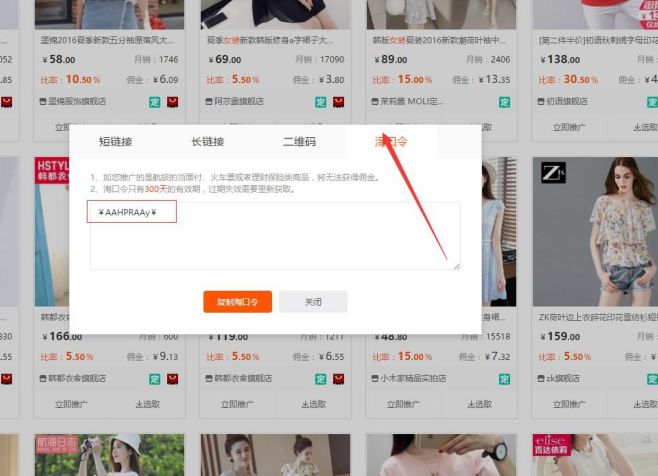Open the 阿莎蜜旗舰店 store link

point(239,102)
